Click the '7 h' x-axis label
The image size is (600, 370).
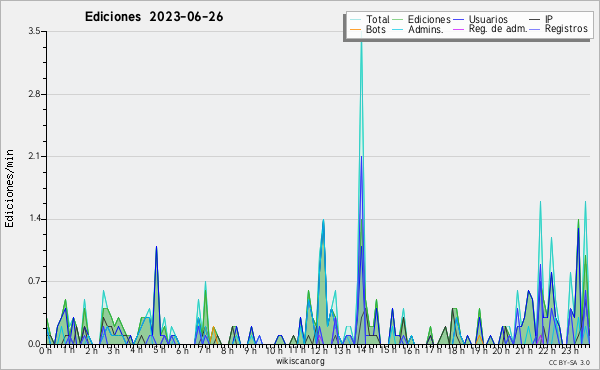click(x=204, y=350)
